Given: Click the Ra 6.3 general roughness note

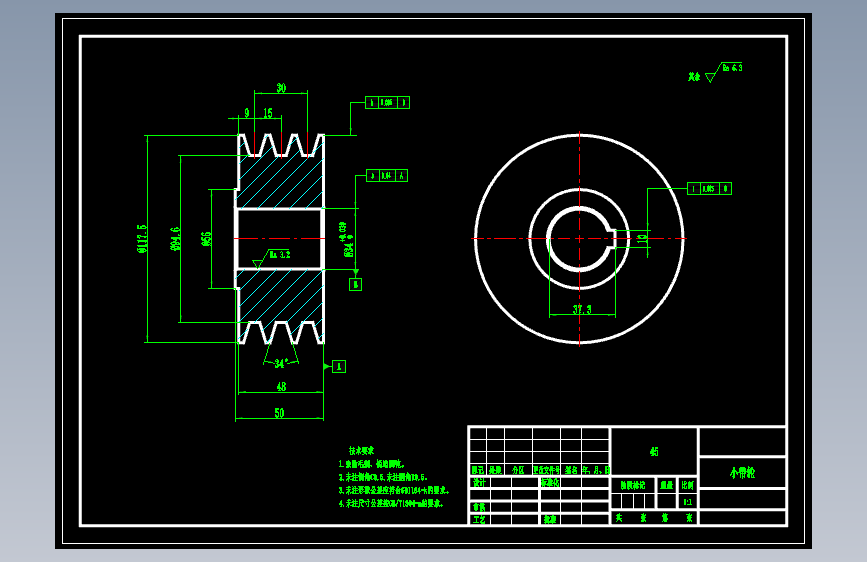Looking at the screenshot, I should (x=724, y=72).
